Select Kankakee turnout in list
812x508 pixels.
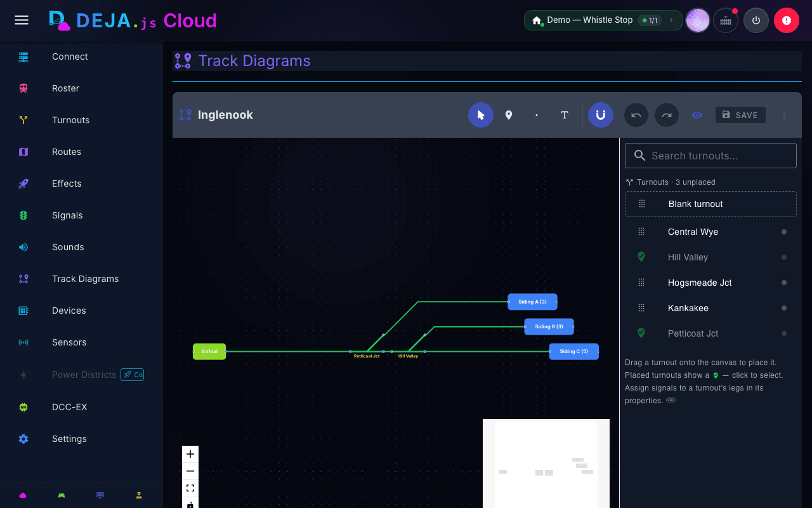(x=710, y=308)
